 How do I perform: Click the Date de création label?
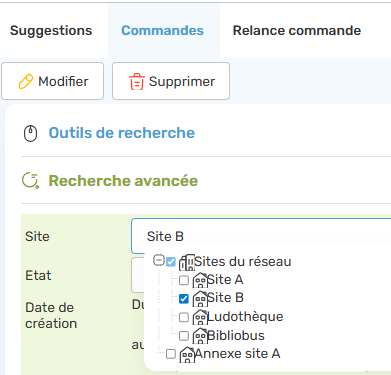pos(51,315)
